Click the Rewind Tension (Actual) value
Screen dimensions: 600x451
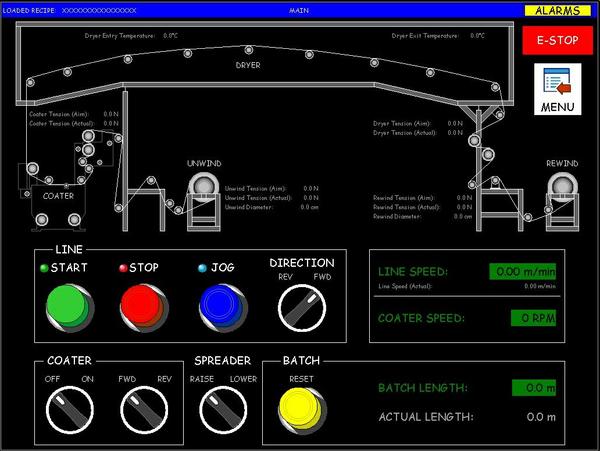[464, 207]
